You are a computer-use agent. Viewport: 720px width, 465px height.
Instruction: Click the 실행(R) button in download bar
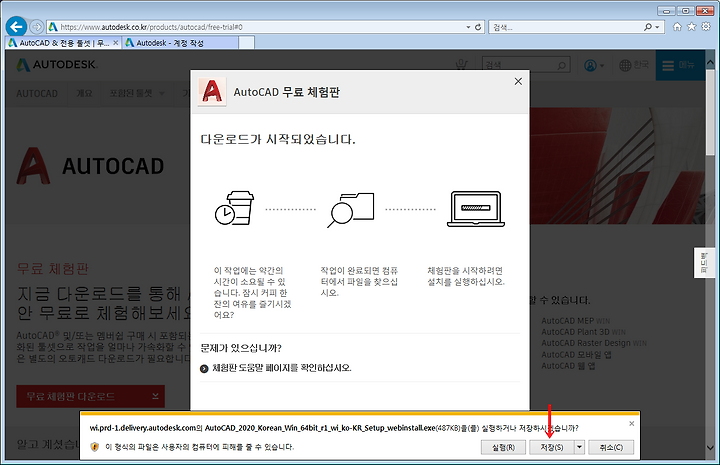tap(503, 447)
